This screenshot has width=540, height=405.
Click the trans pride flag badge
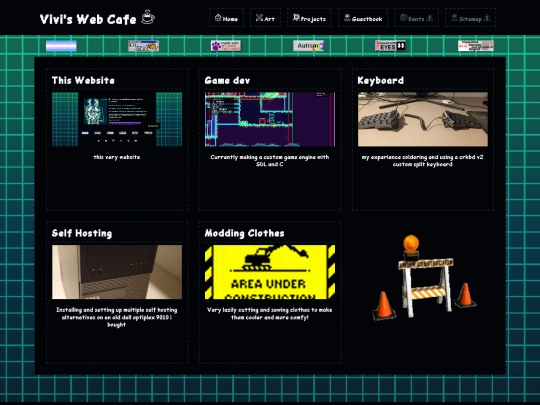61,46
